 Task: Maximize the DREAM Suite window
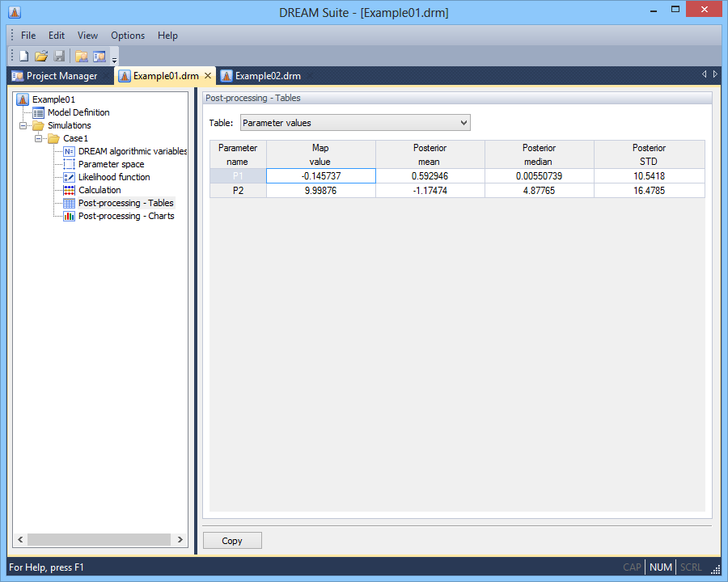[x=675, y=9]
